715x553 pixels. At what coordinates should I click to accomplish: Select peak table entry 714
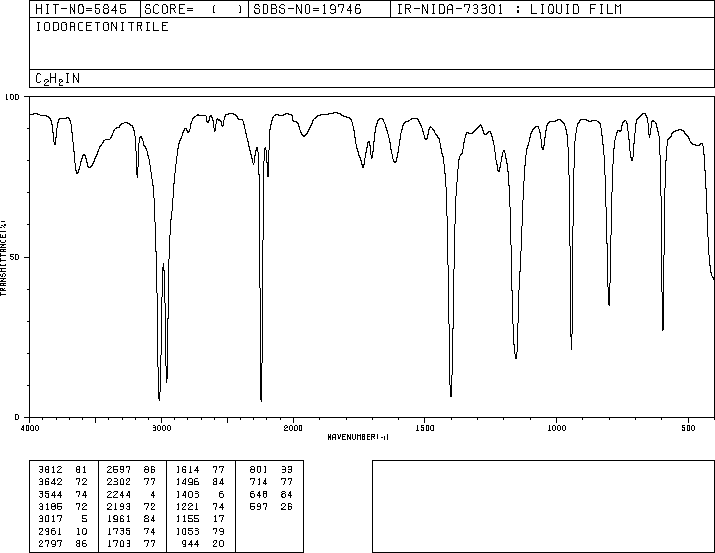pyautogui.click(x=258, y=482)
